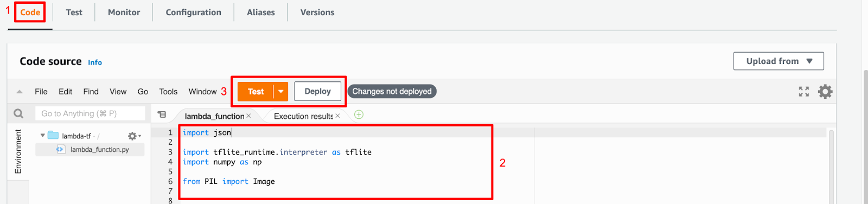Close the Execution results tab
The height and width of the screenshot is (204, 868).
[x=337, y=116]
